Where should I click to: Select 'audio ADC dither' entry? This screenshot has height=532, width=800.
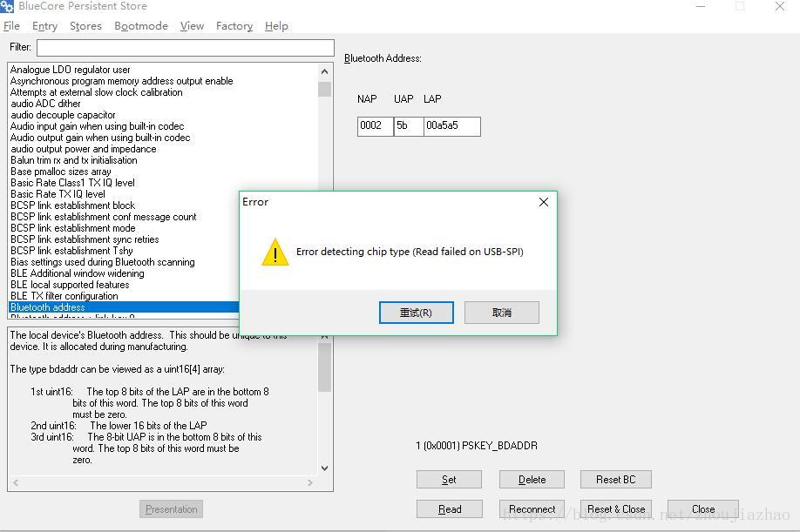click(x=45, y=104)
